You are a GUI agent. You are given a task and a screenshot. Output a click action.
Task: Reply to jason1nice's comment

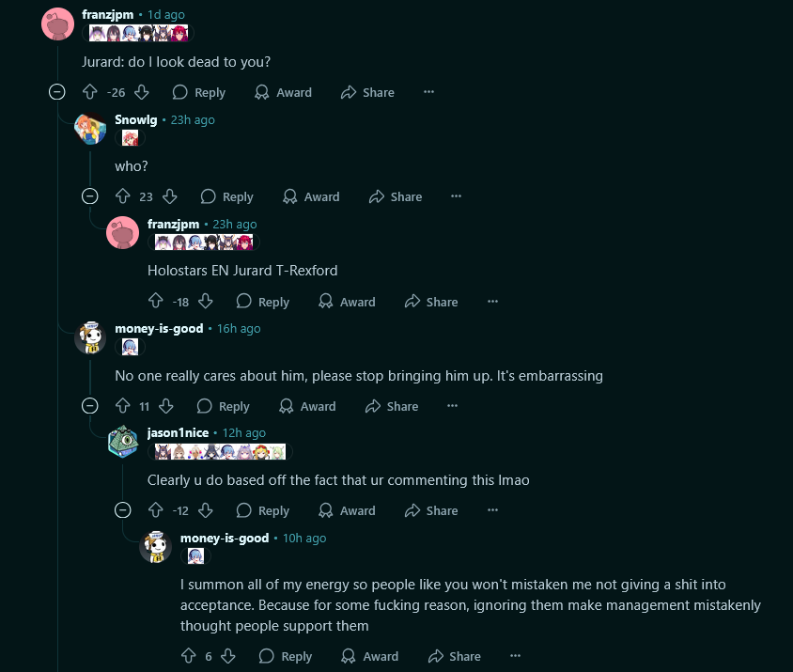click(262, 510)
